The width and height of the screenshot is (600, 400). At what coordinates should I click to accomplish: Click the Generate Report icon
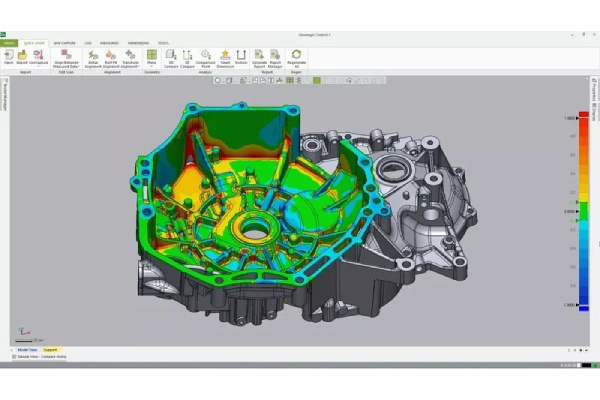[259, 57]
